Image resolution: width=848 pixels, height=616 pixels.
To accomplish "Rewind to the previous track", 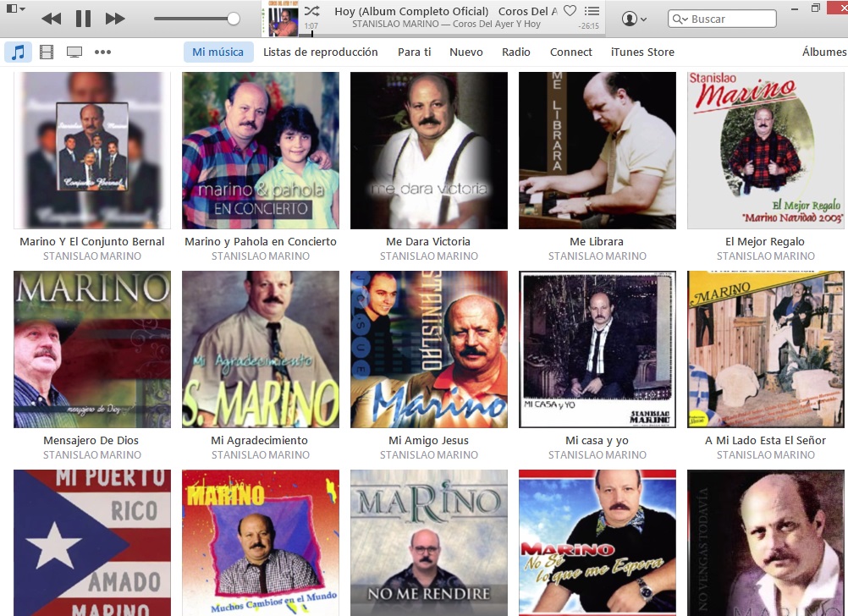I will tap(50, 17).
